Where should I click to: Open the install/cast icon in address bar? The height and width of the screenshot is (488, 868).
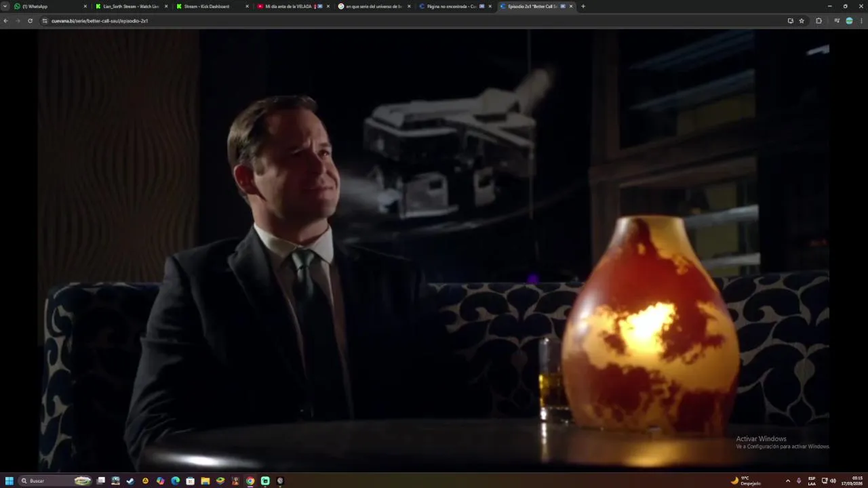tap(790, 21)
